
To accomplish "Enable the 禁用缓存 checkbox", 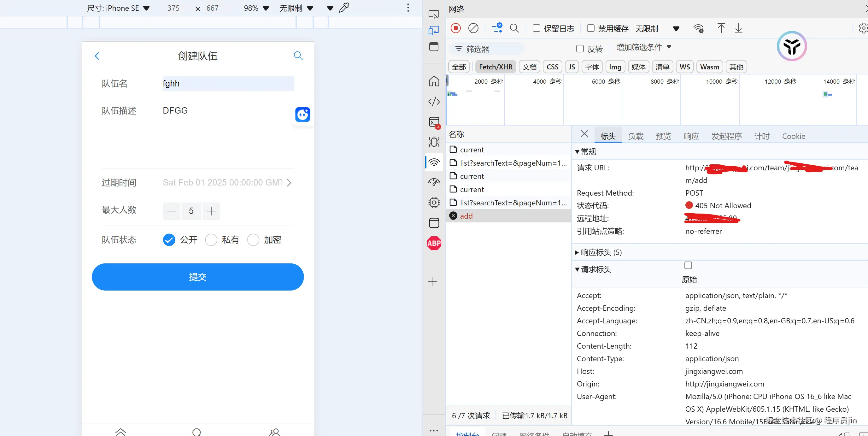I will click(590, 28).
